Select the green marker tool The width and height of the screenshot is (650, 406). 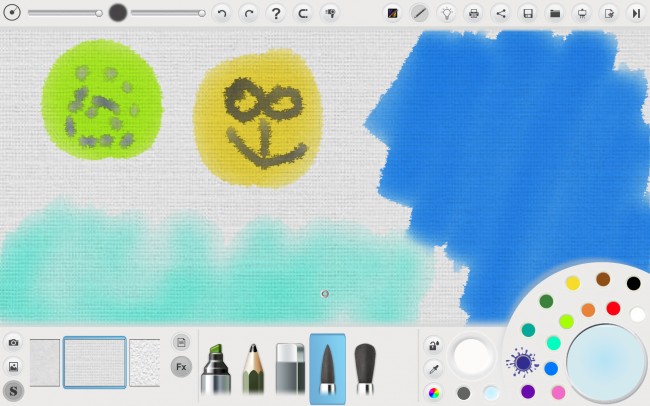216,369
